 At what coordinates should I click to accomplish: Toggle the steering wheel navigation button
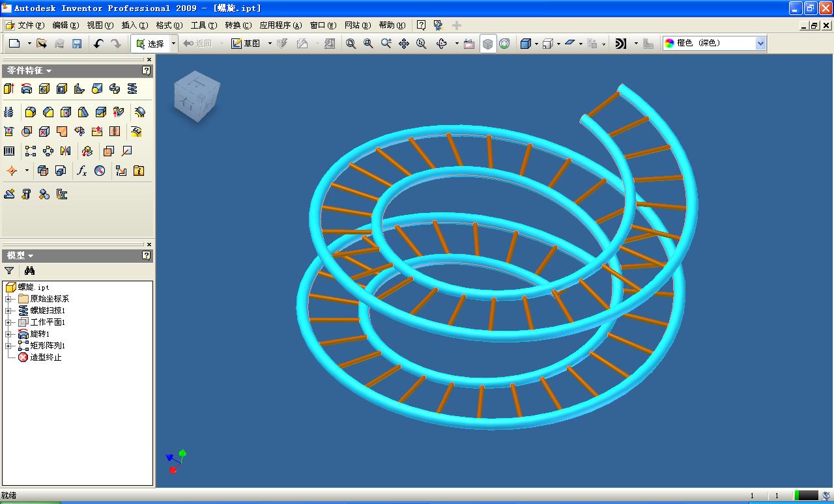[505, 44]
